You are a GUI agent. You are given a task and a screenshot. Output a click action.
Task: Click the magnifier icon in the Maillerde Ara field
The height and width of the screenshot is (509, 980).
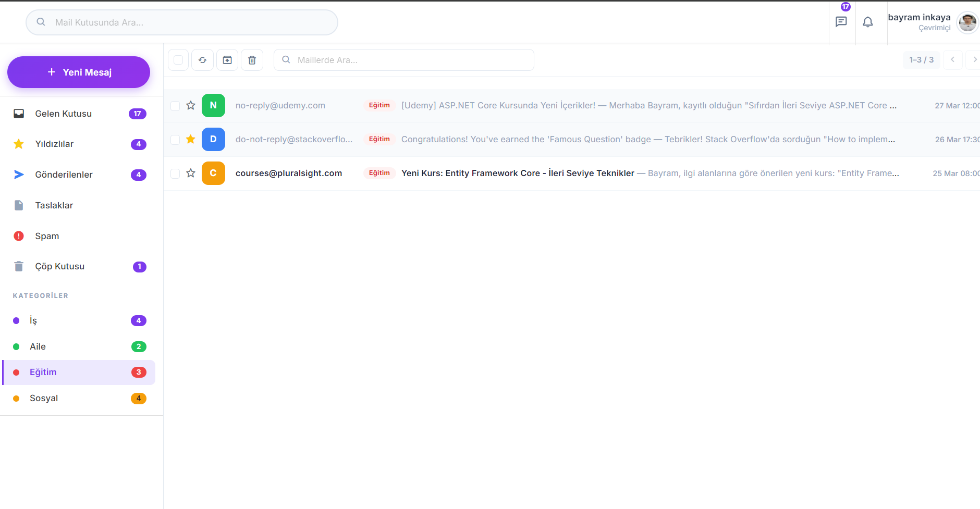tap(286, 59)
